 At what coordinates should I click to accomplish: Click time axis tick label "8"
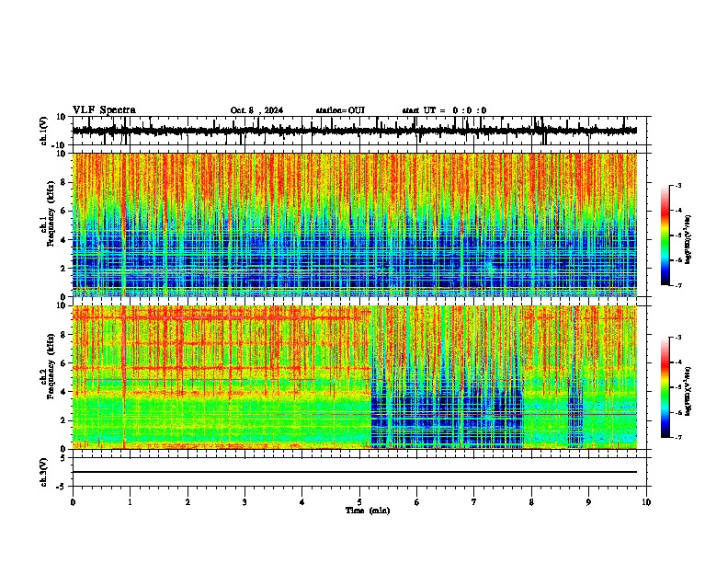[x=531, y=502]
